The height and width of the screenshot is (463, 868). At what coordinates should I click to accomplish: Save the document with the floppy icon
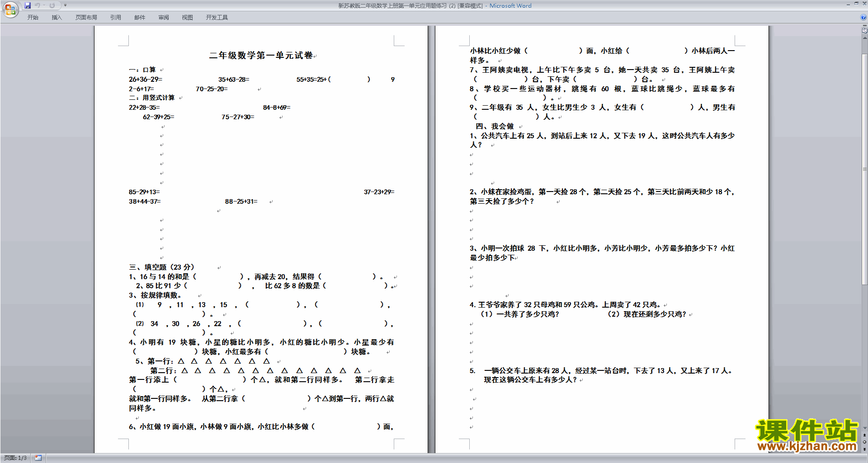click(x=28, y=5)
